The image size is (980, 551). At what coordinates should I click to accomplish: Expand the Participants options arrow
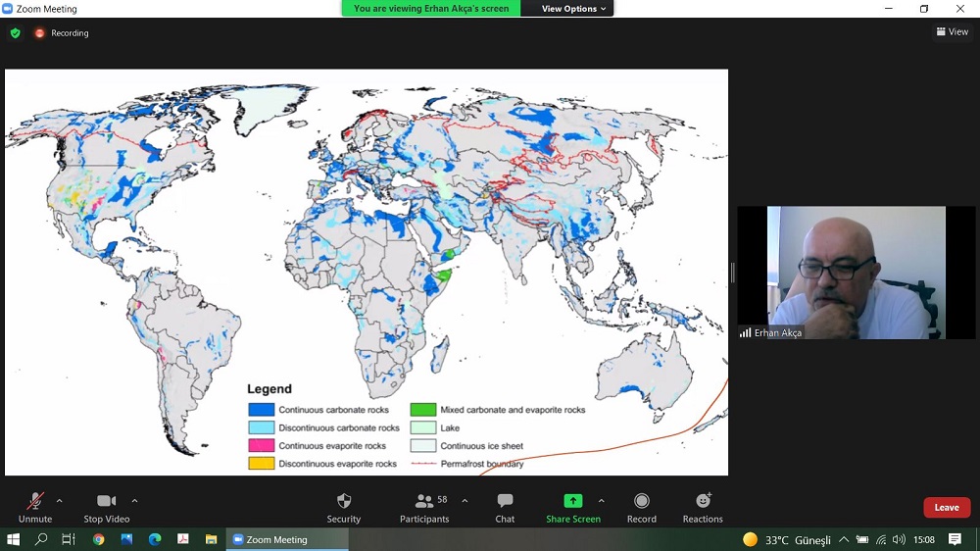(x=465, y=501)
